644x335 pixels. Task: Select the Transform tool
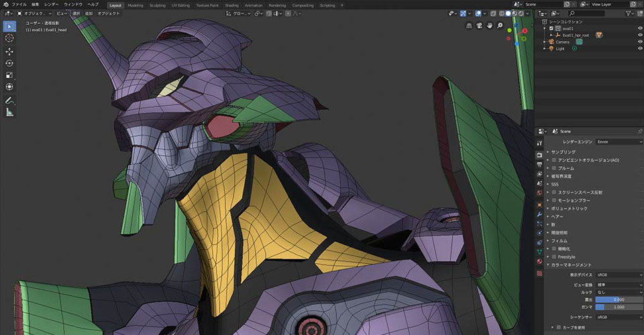point(9,87)
